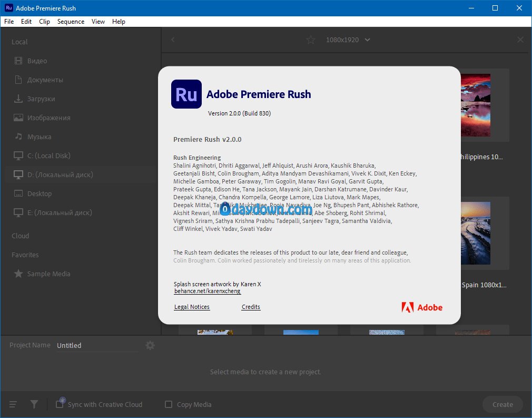Open the Desktop location icon

18,193
